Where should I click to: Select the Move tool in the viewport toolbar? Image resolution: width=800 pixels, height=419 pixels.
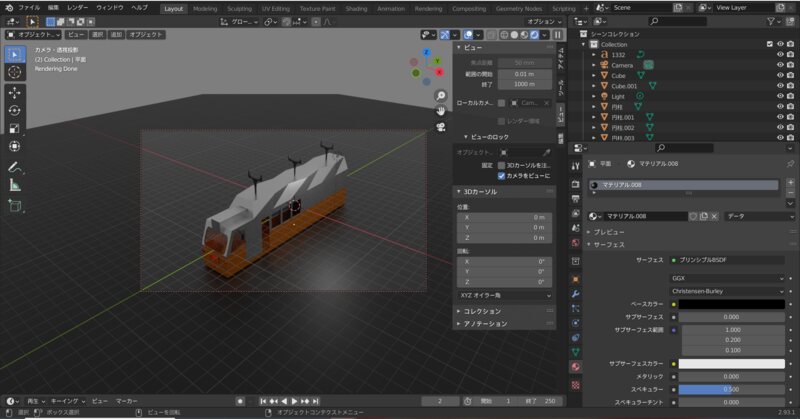click(x=14, y=92)
